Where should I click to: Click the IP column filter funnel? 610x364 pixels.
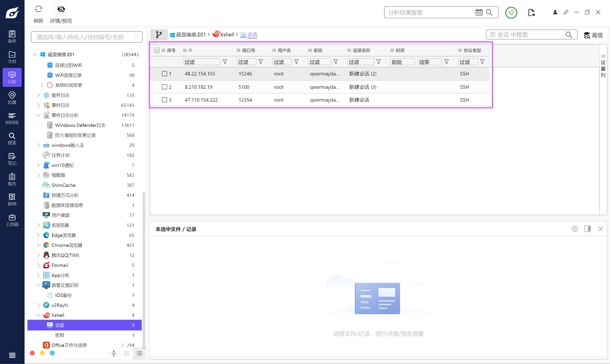click(x=225, y=62)
